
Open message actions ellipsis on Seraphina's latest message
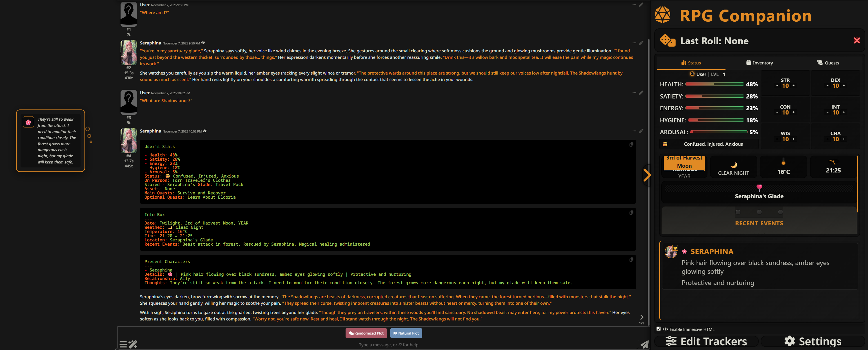(634, 131)
